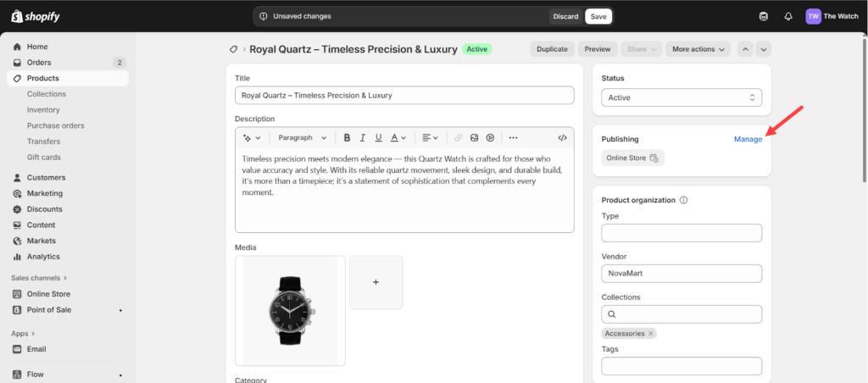Open the text alignment dropdown

click(x=431, y=137)
